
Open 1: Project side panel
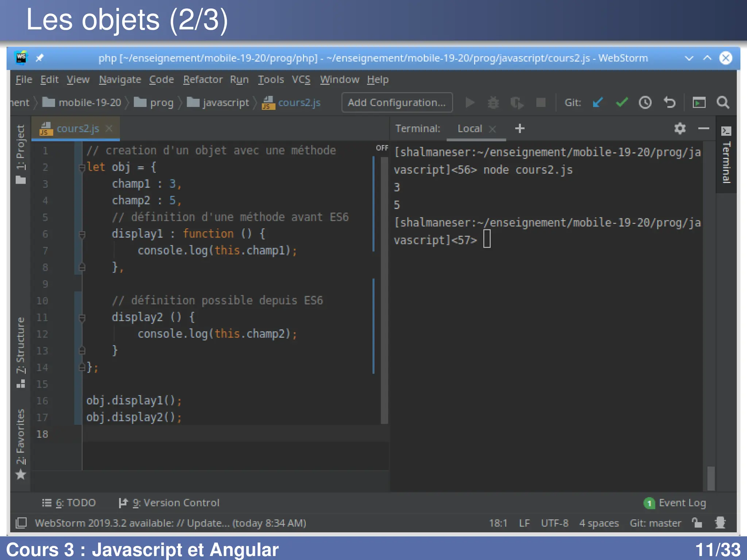coord(21,154)
